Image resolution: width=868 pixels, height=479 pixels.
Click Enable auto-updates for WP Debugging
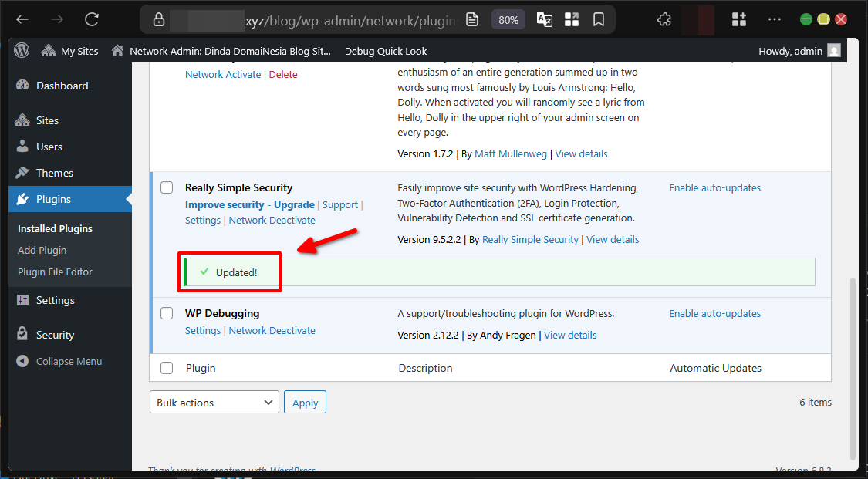[x=714, y=313]
